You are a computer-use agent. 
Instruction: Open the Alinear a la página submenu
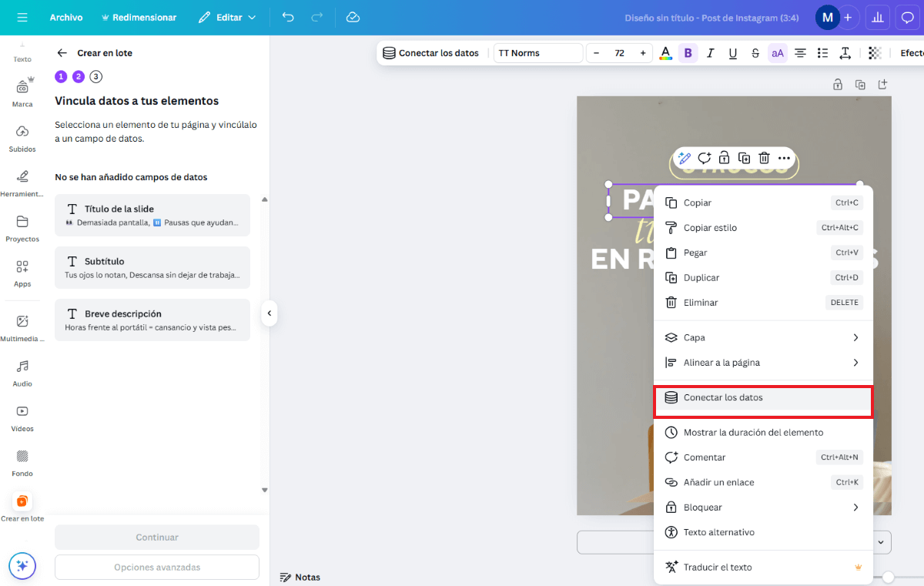coord(763,362)
